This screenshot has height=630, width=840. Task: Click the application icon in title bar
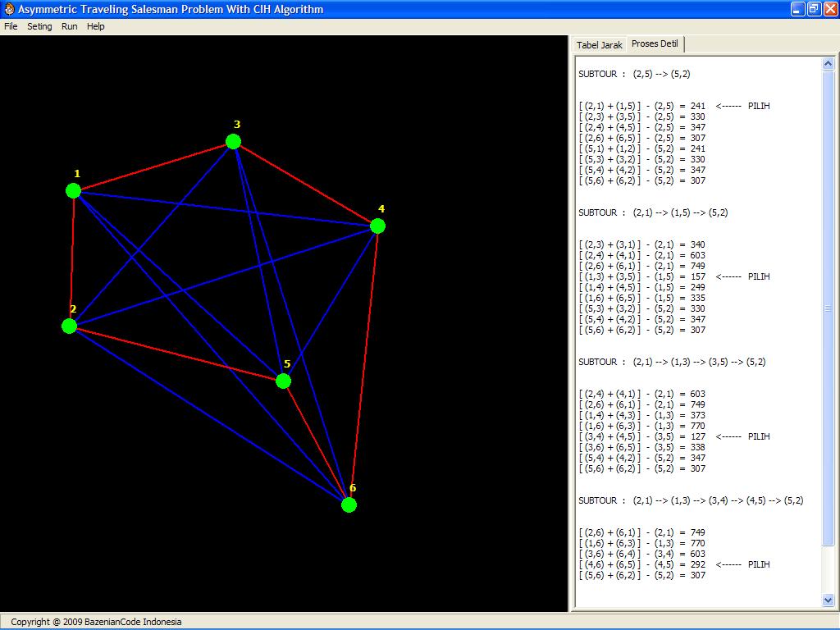click(x=9, y=10)
